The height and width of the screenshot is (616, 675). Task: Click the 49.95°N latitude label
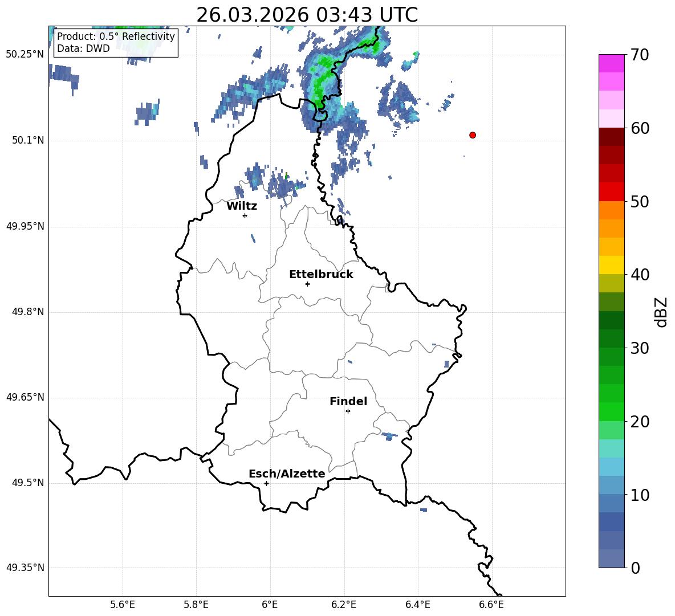point(25,226)
